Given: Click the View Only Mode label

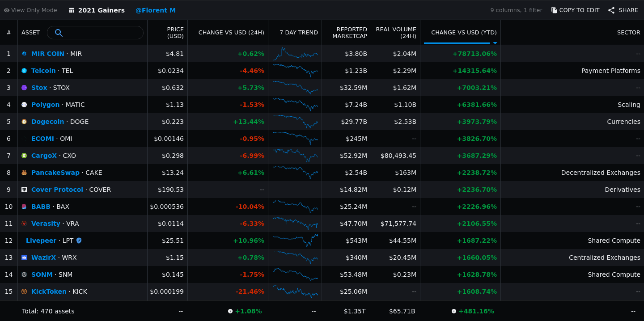Looking at the screenshot, I should point(34,10).
